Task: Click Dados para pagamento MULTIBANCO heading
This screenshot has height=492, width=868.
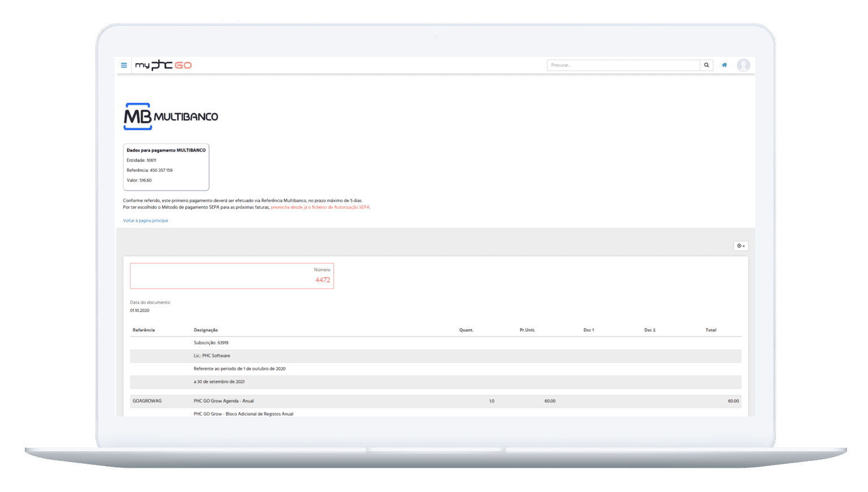Action: click(166, 150)
